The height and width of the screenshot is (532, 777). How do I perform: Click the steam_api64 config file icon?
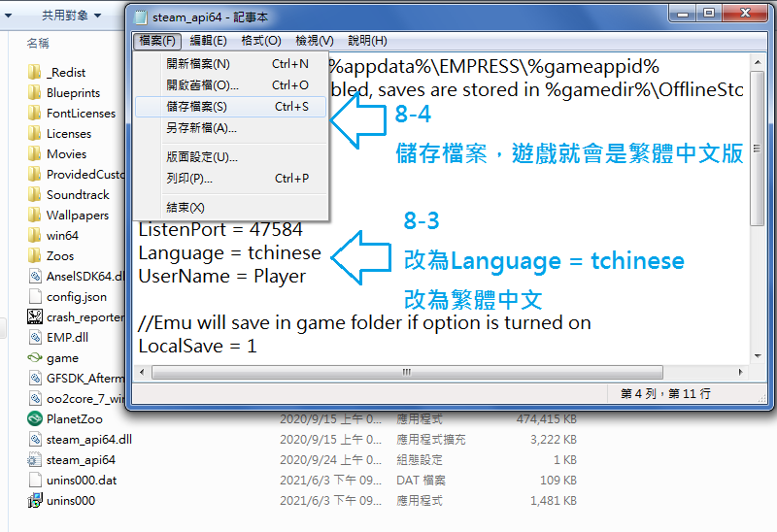pyautogui.click(x=35, y=460)
